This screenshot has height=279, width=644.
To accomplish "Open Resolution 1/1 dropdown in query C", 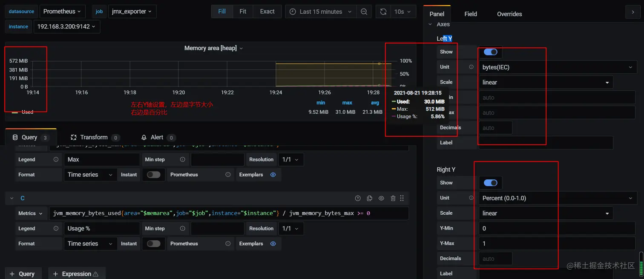I will pos(290,228).
